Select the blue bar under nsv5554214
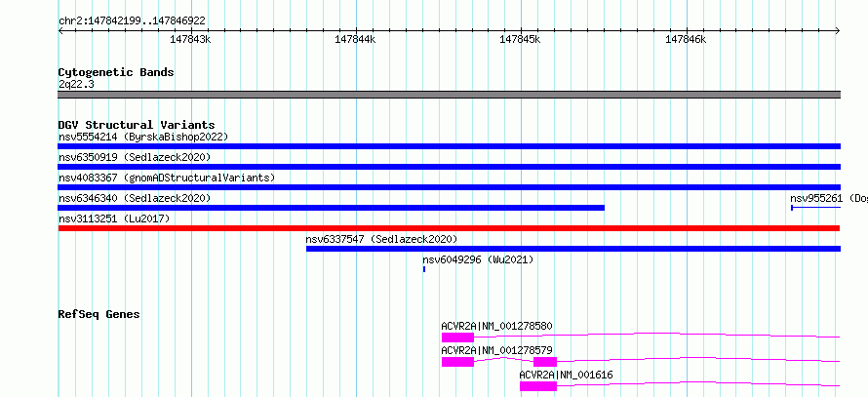Screen dimensions: 868x397 click(x=449, y=146)
